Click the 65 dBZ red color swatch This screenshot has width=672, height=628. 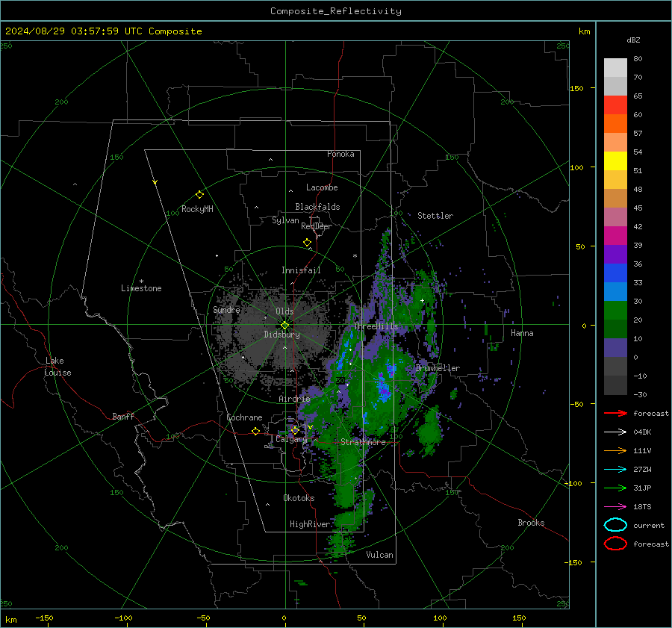615,105
